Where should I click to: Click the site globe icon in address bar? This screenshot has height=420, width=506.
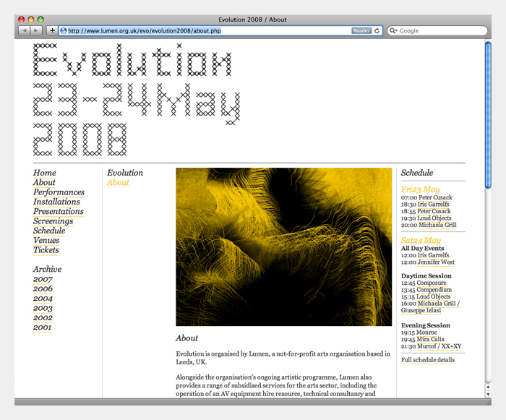(64, 31)
